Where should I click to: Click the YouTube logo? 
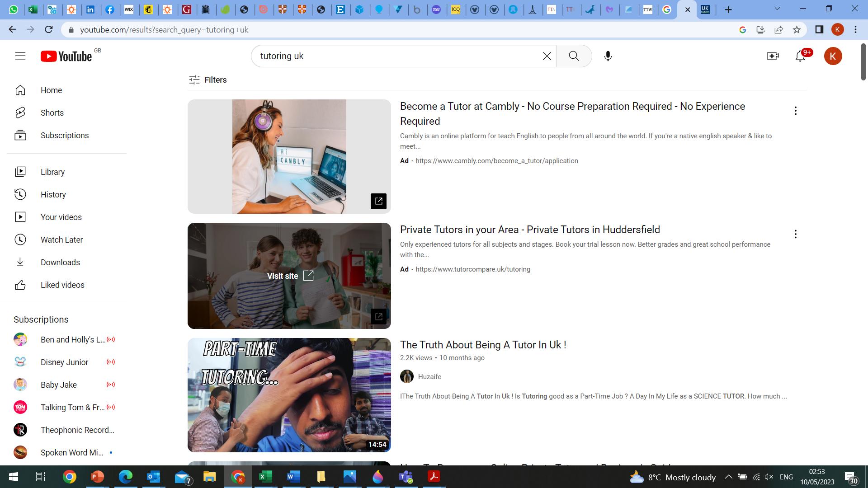click(66, 56)
